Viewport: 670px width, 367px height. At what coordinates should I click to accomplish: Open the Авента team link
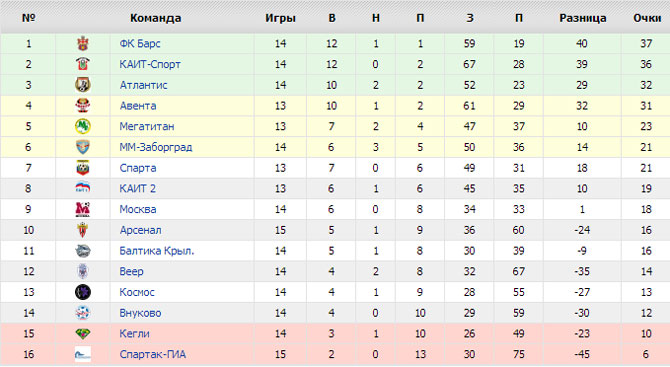click(138, 106)
